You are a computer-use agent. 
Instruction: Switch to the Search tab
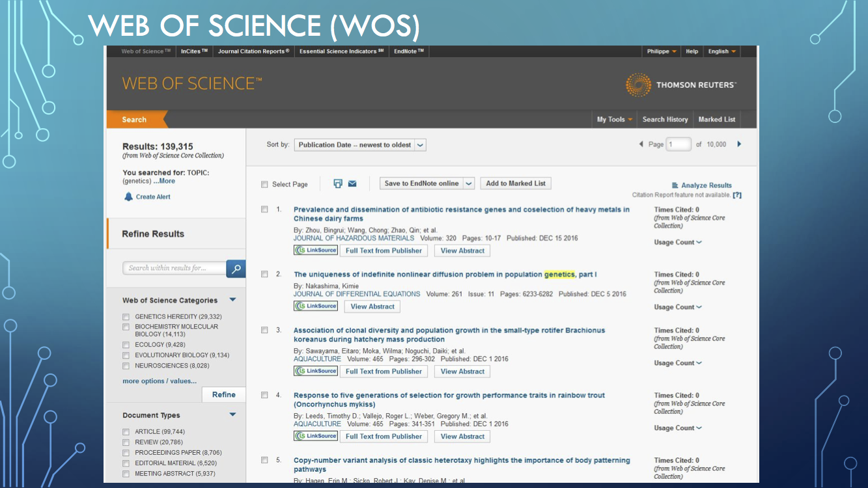click(134, 120)
